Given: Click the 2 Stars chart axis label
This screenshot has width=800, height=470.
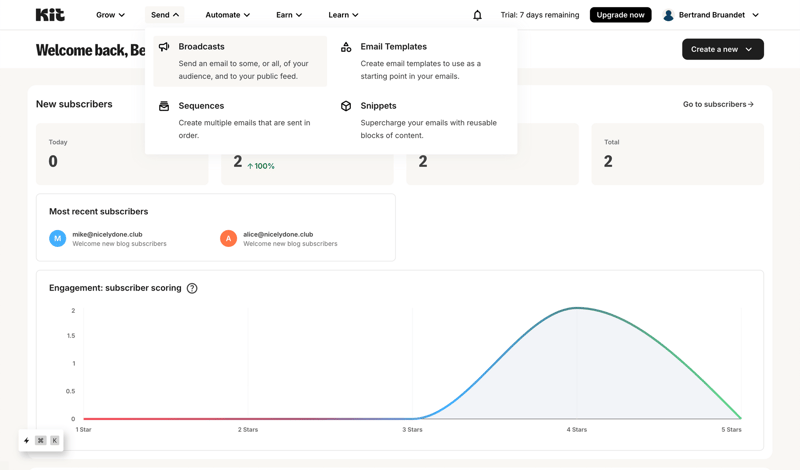Looking at the screenshot, I should [248, 430].
